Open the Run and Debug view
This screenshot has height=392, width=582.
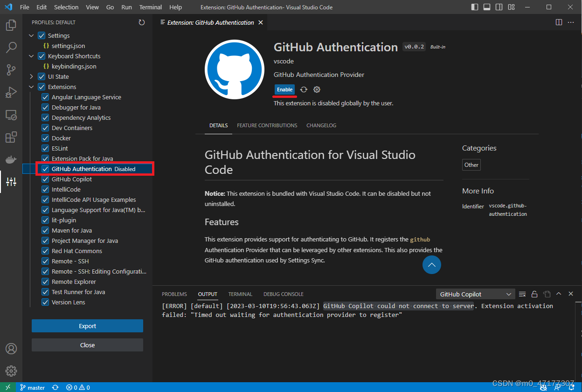tap(11, 92)
